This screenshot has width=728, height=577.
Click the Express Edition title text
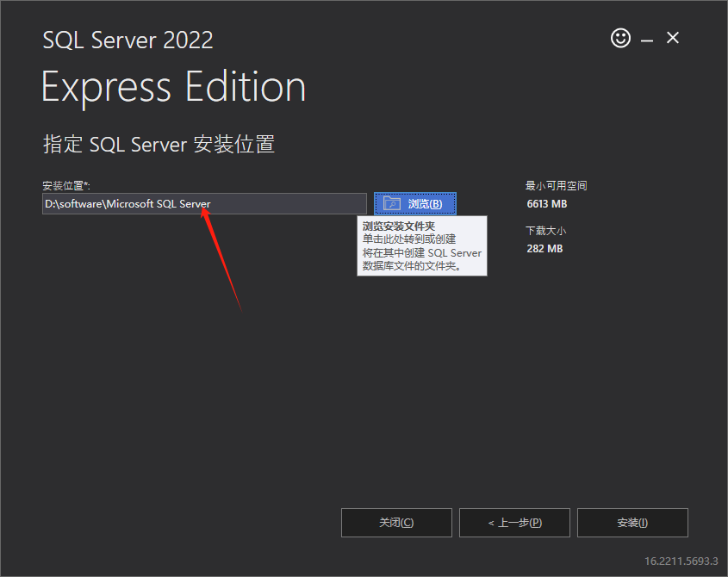click(x=174, y=87)
